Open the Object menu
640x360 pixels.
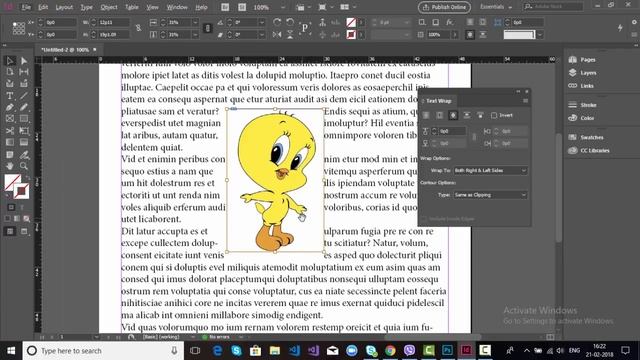point(109,7)
